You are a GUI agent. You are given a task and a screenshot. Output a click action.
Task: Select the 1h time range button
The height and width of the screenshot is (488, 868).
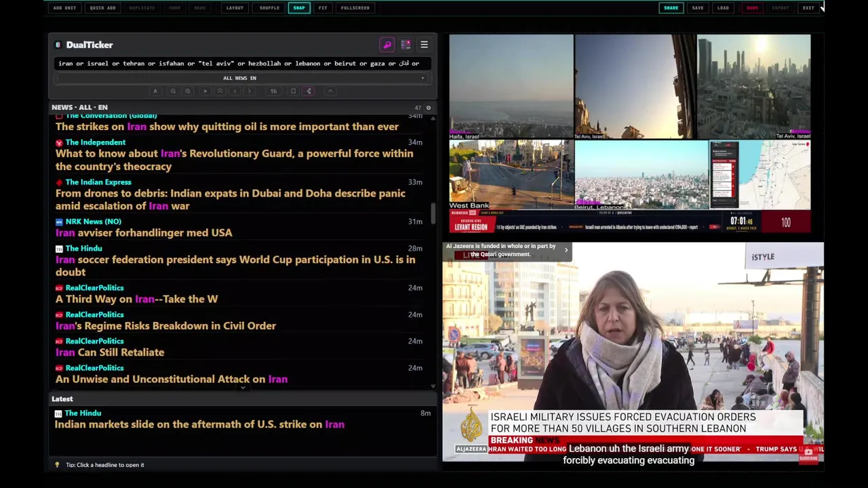coord(273,91)
